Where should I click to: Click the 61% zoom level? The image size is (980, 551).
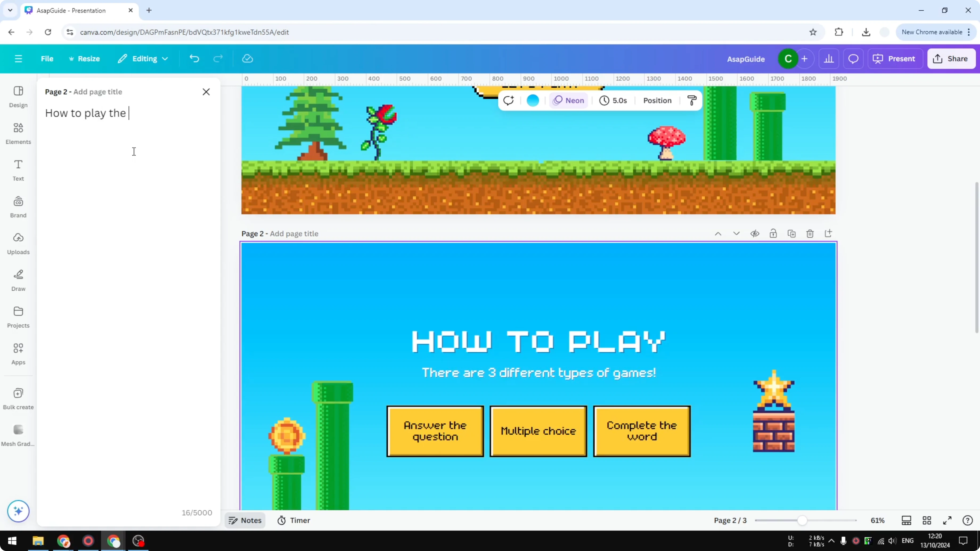click(x=878, y=520)
